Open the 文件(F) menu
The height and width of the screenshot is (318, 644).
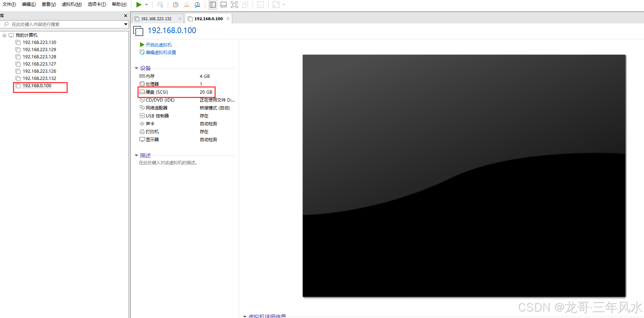[9, 4]
